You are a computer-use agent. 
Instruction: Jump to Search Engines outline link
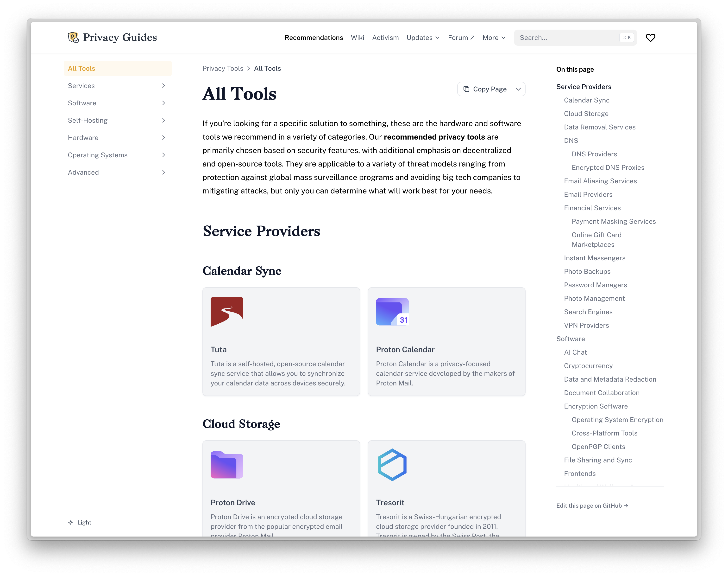[x=589, y=312]
